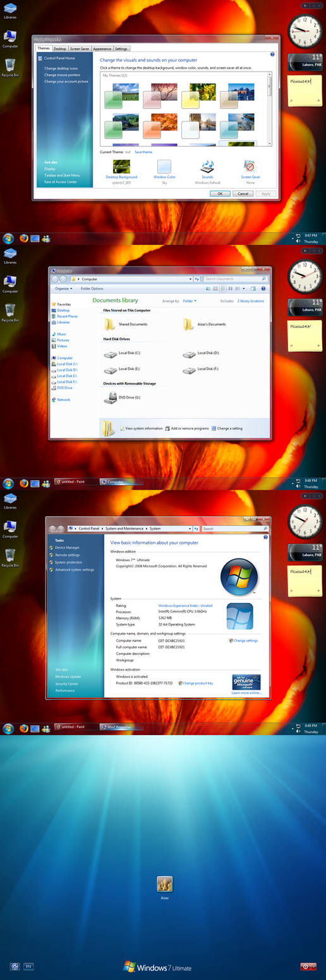
Task: Click Search Documents field in Computer window
Action: click(235, 278)
